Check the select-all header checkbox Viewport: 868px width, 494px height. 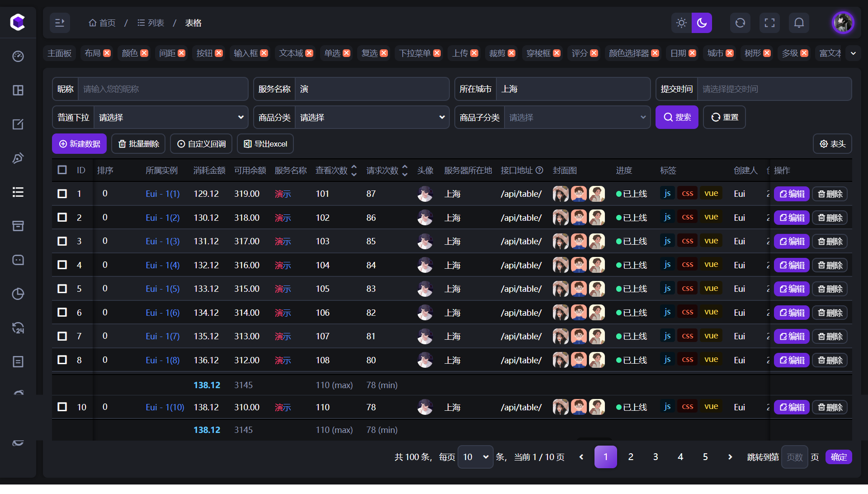[x=62, y=170]
